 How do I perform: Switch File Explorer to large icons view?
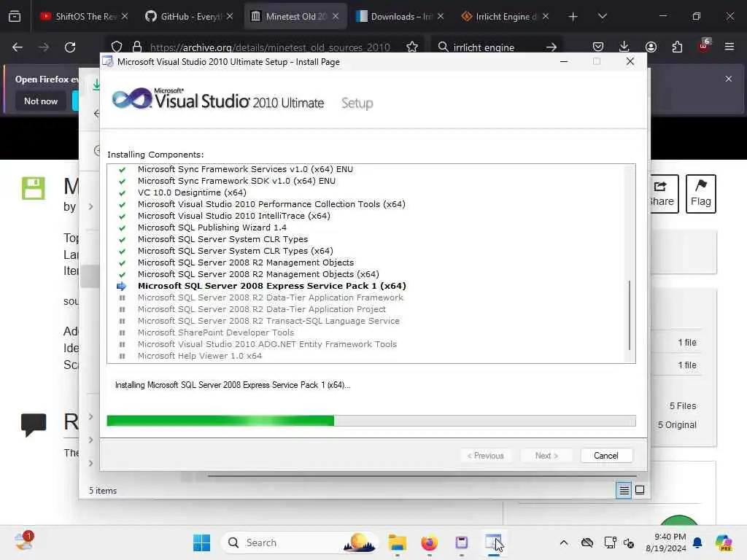[640, 490]
